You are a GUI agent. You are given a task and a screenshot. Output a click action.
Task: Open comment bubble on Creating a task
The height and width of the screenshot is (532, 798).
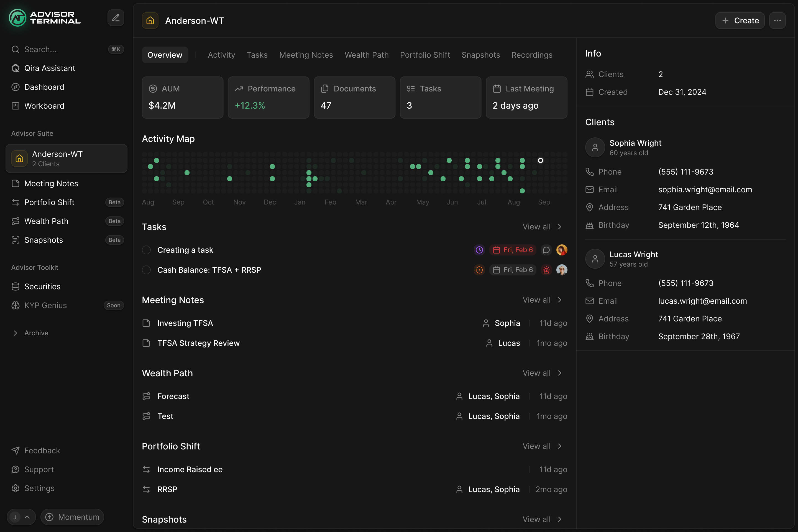[x=546, y=250]
